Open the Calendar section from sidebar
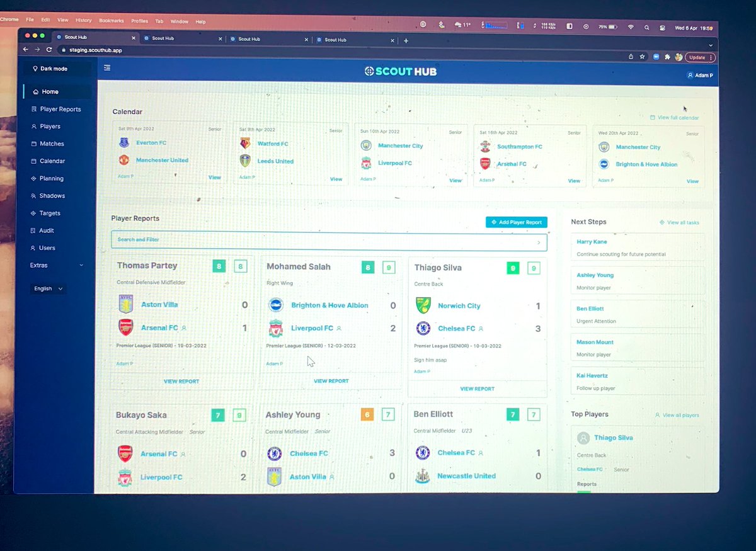Viewport: 756px width, 551px height. (54, 161)
